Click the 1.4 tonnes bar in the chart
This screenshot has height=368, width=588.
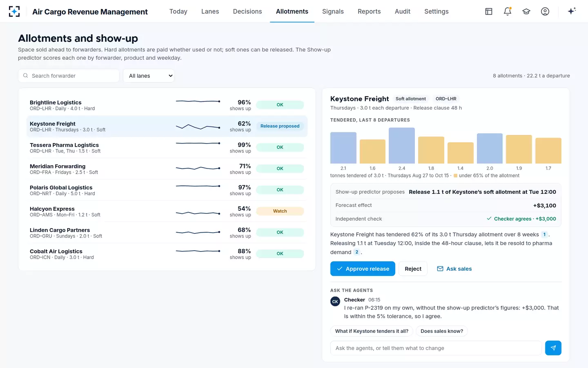point(461,153)
